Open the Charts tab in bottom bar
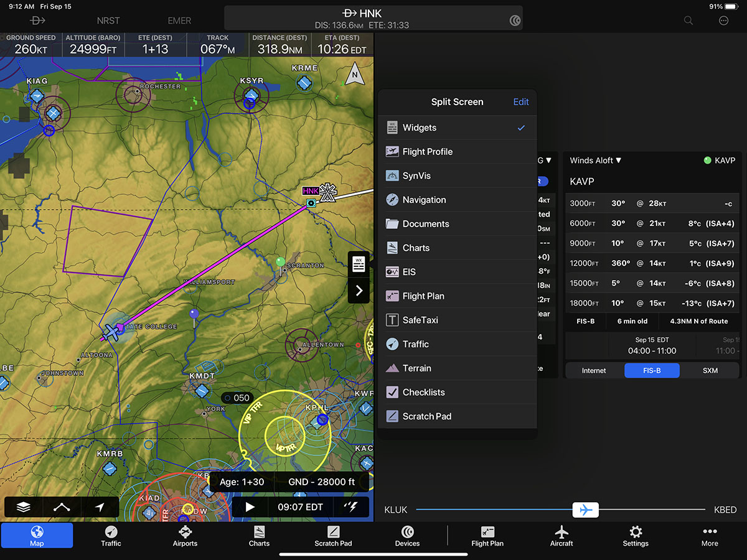The image size is (747, 560). pyautogui.click(x=259, y=536)
